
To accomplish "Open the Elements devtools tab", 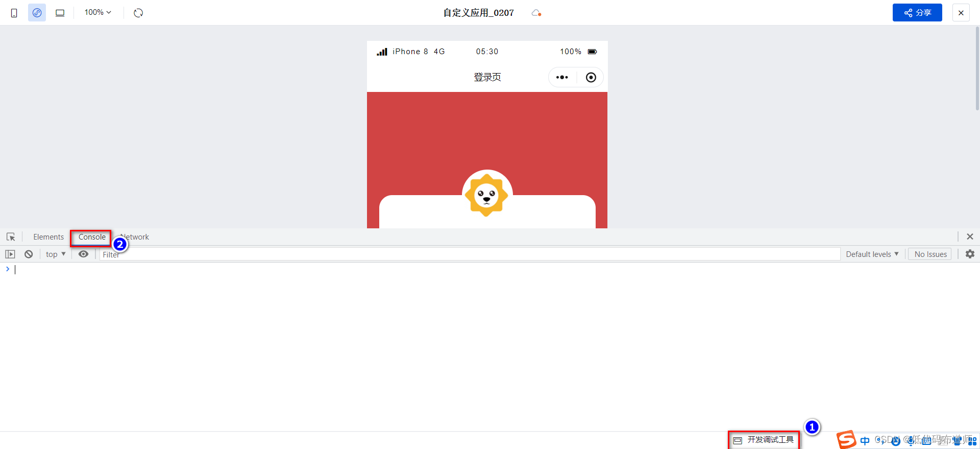I will [48, 237].
